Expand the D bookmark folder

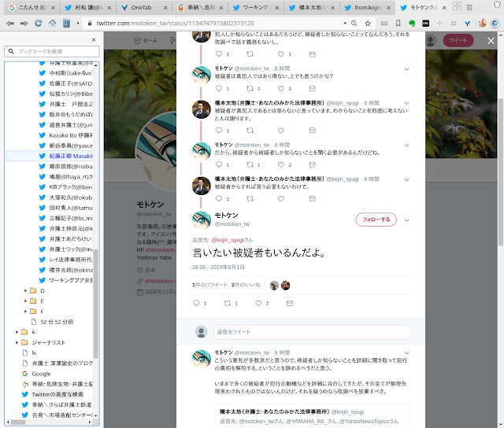tap(25, 290)
